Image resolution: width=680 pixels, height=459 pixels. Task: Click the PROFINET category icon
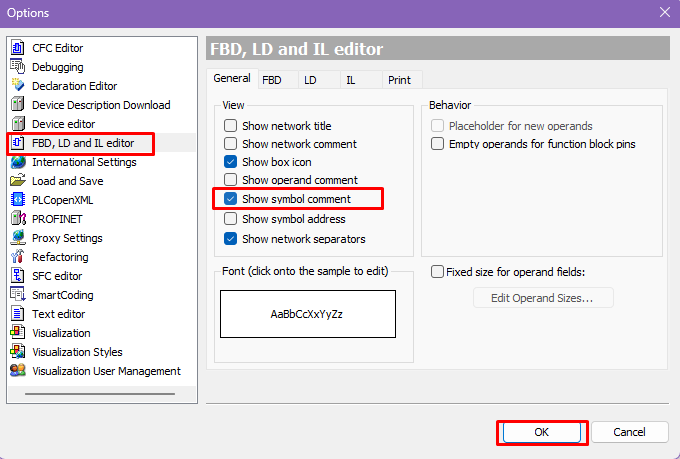17,219
